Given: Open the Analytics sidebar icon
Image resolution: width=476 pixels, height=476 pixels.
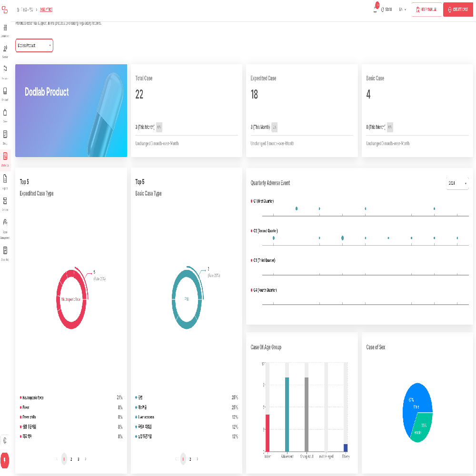Looking at the screenshot, I should 5,156.
